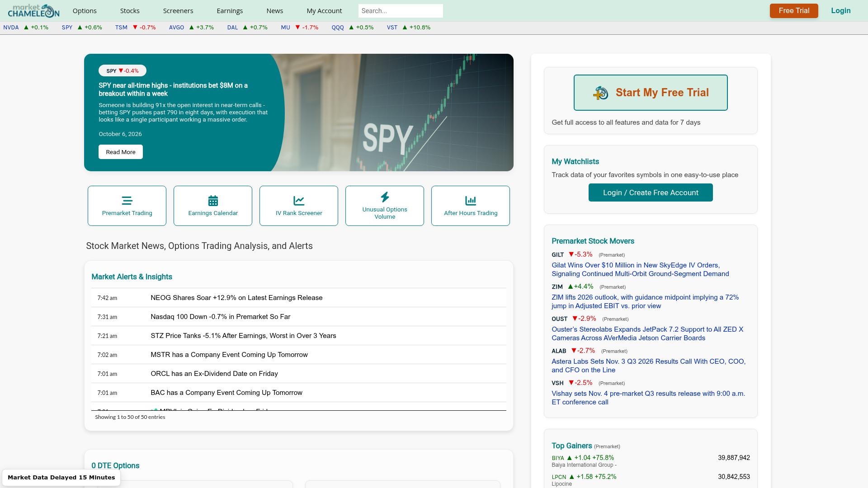Focus the Search input field
This screenshot has height=488, width=868.
point(401,11)
